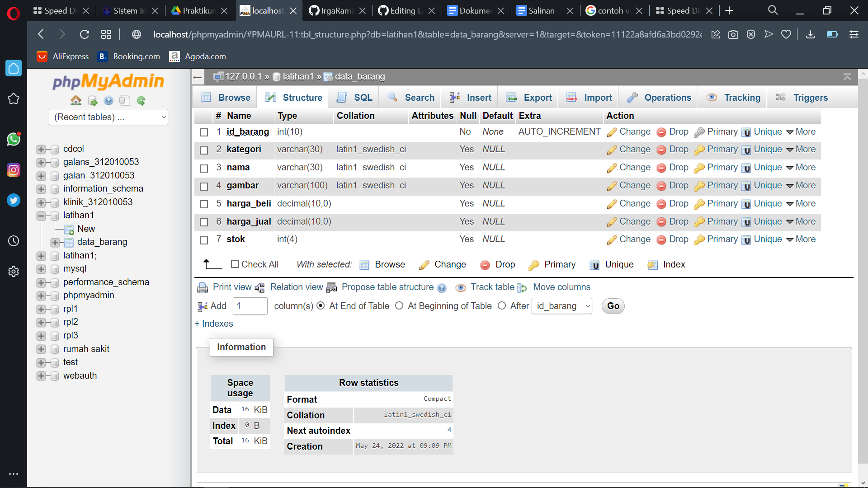Open Relation view
This screenshot has height=488, width=868.
pyautogui.click(x=296, y=287)
